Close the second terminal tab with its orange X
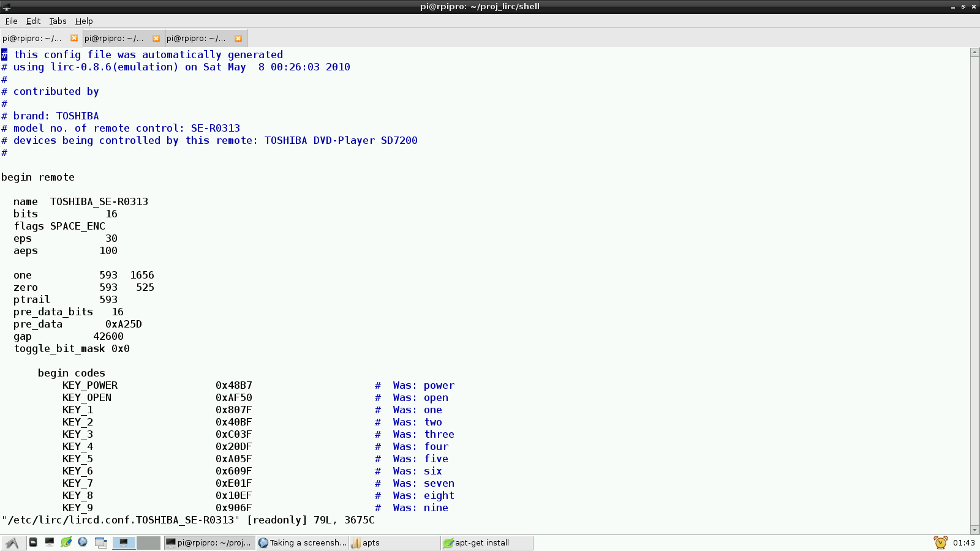 [156, 38]
